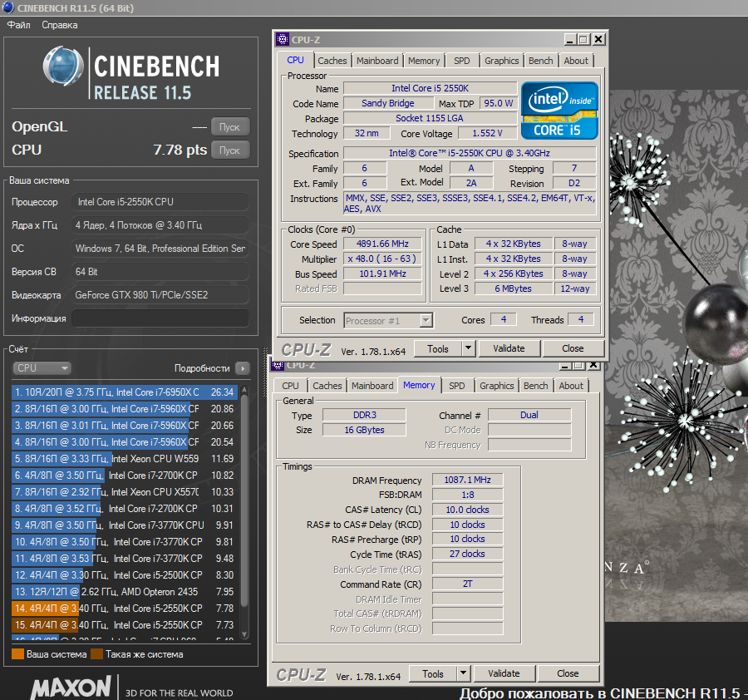Screen dimensions: 748x700
Task: Click the Command Rate value 2T
Action: (x=467, y=584)
